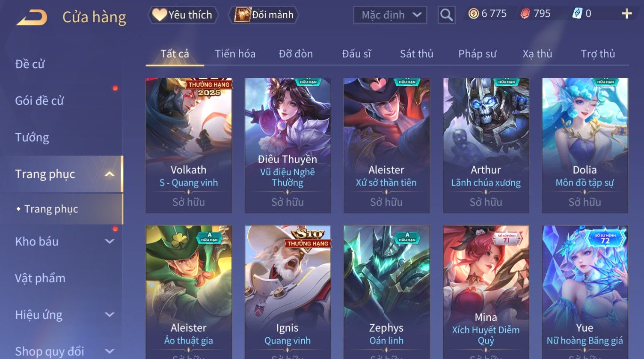Choose Yue Nữ hoàng Băng giá skin card
Screen dimensions: 644x359
click(585, 292)
